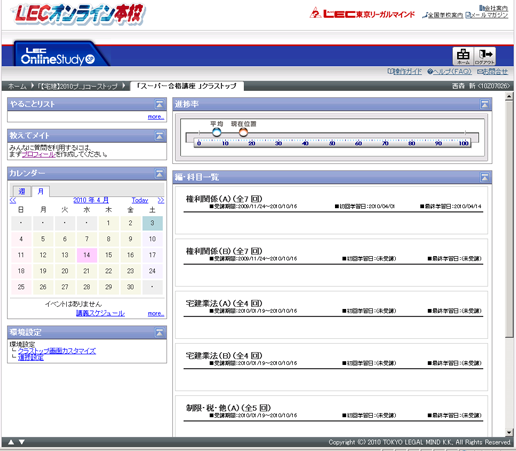The image size is (516, 451).
Task: Click the page scrollbar down arrow
Action: [509, 433]
